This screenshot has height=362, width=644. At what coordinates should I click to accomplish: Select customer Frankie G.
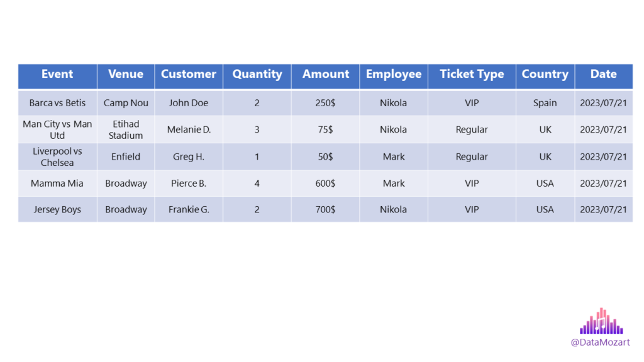pyautogui.click(x=189, y=209)
